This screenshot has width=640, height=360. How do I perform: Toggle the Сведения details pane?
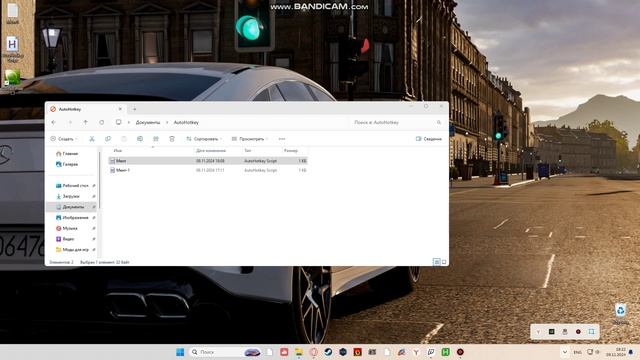429,139
